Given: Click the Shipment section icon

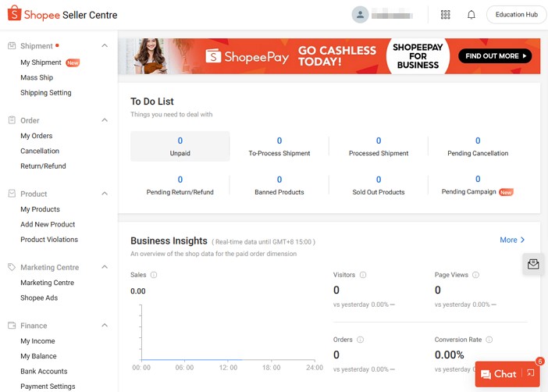Looking at the screenshot, I should [12, 46].
